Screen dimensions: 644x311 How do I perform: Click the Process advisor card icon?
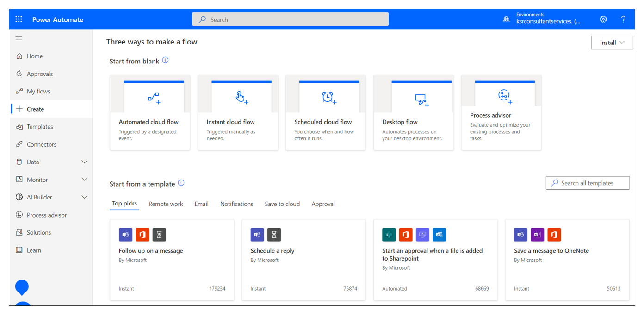coord(505,96)
